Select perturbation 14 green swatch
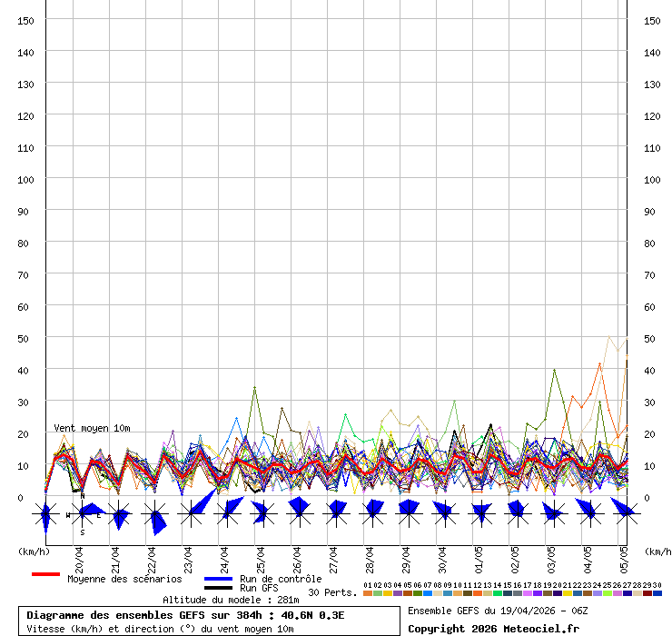The height and width of the screenshot is (636, 672). 497,593
